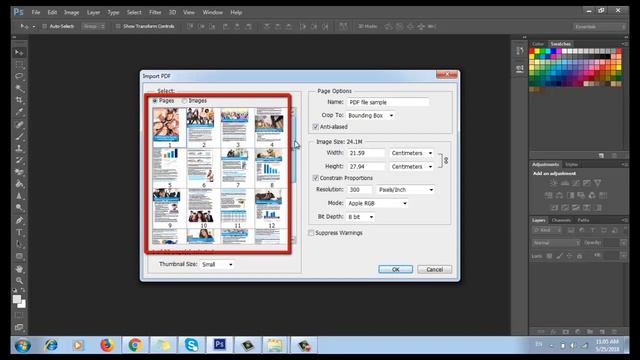Image resolution: width=640 pixels, height=360 pixels.
Task: Toggle Auto-Select checkbox in options bar
Action: click(45, 26)
